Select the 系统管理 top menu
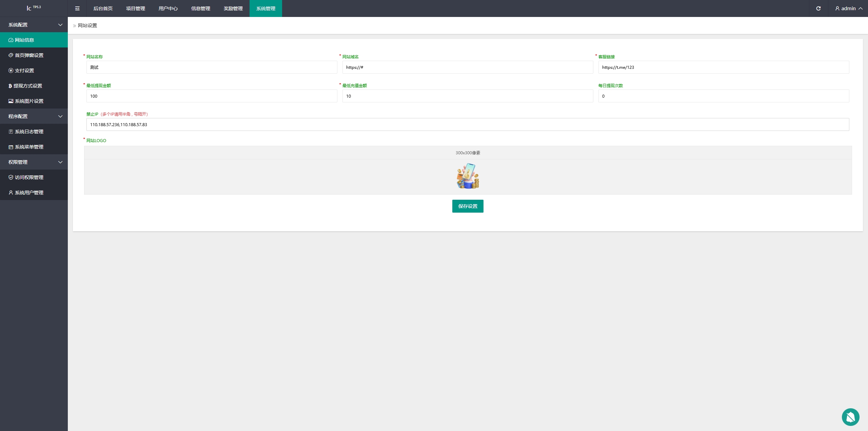The image size is (868, 431). (266, 8)
